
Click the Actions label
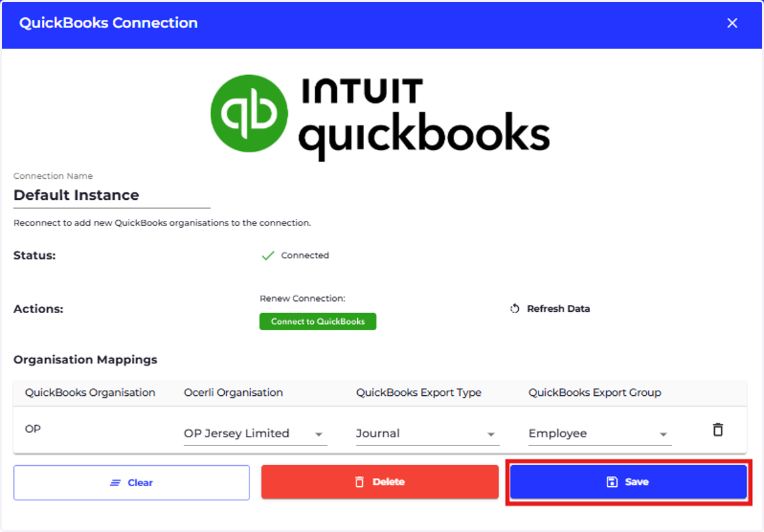[x=38, y=309]
